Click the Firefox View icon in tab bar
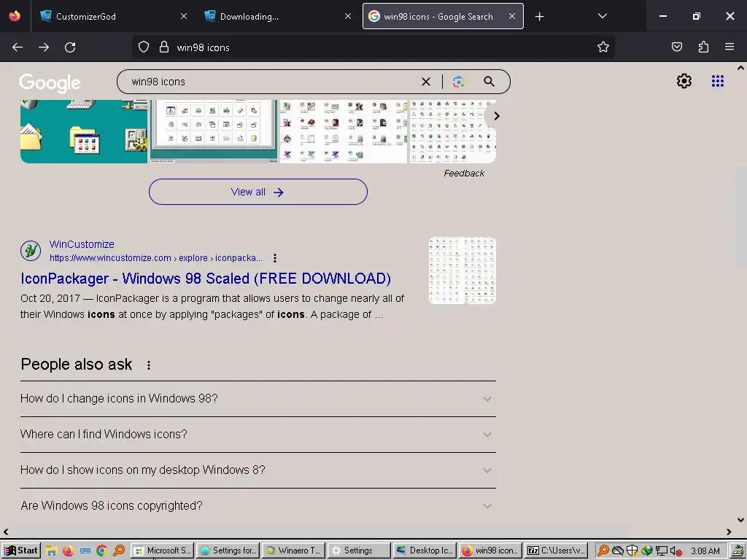 (x=15, y=16)
